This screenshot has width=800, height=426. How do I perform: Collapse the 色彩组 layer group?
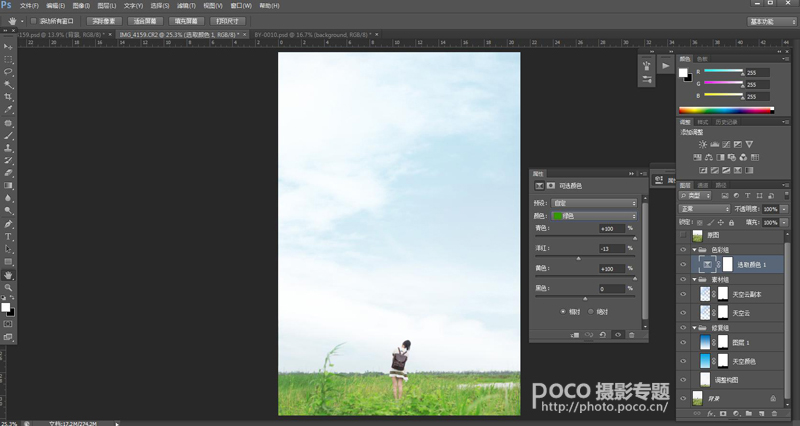point(694,250)
